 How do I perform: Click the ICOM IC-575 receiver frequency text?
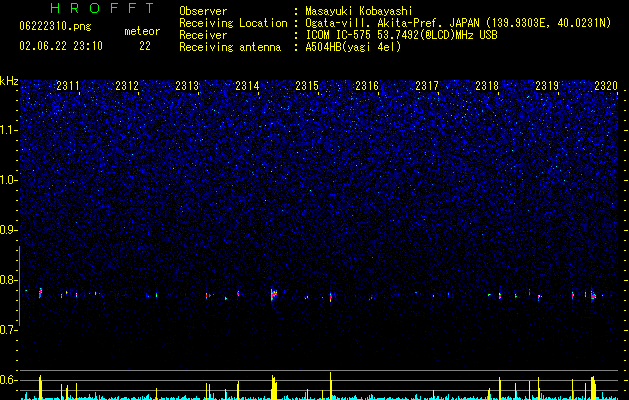(x=401, y=35)
